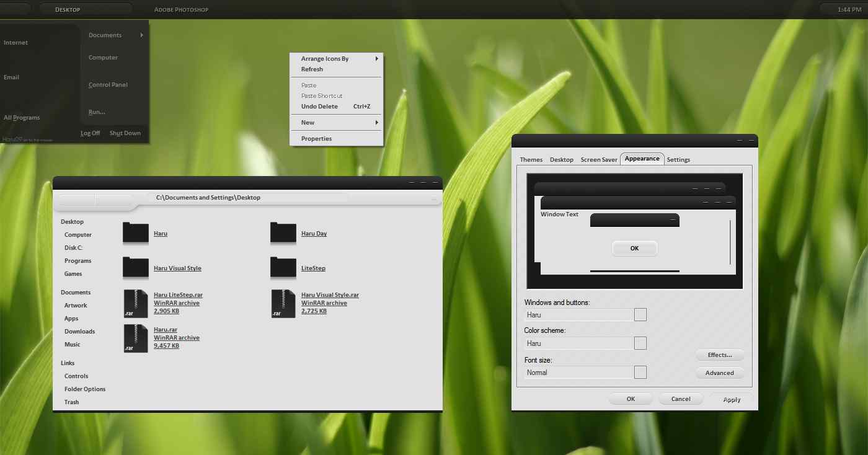Screen dimensions: 868x455
Task: Click the Haru Day folder name
Action: [x=314, y=234]
